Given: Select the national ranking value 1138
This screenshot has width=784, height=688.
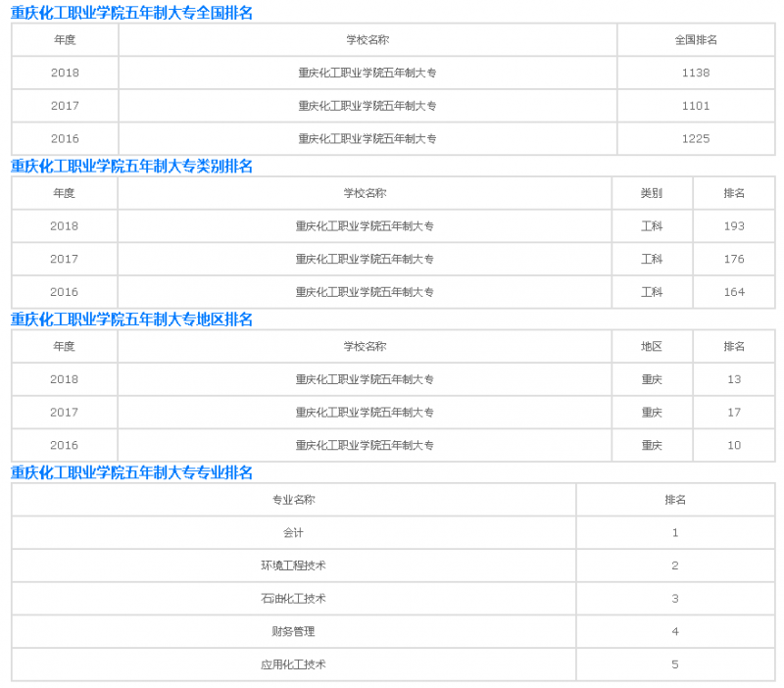Looking at the screenshot, I should [x=695, y=73].
